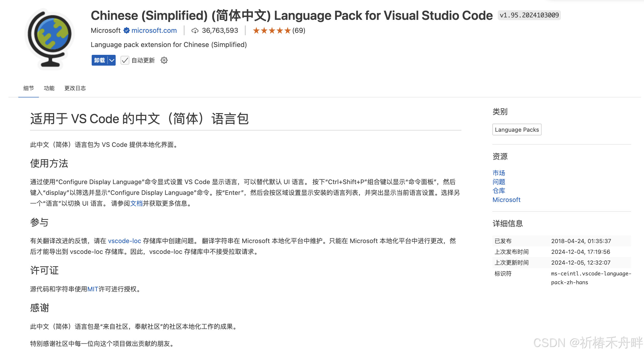Click the 类别 sidebar heading

click(500, 112)
